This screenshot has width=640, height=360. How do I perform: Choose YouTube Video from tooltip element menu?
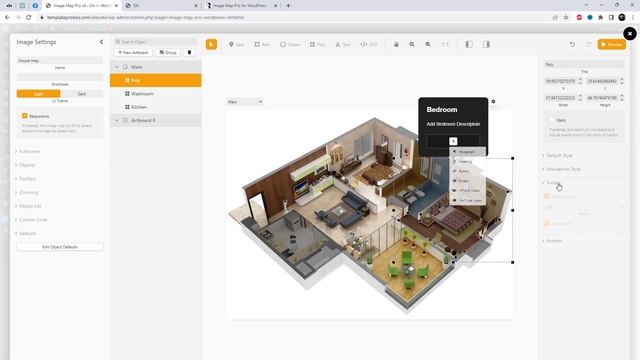coord(468,200)
